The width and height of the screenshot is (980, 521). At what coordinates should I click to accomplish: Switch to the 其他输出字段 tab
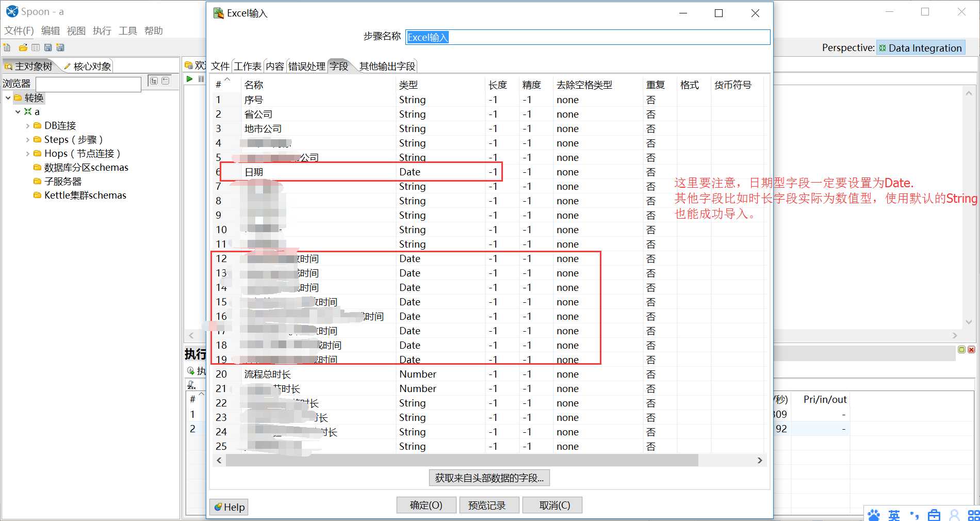[x=387, y=66]
